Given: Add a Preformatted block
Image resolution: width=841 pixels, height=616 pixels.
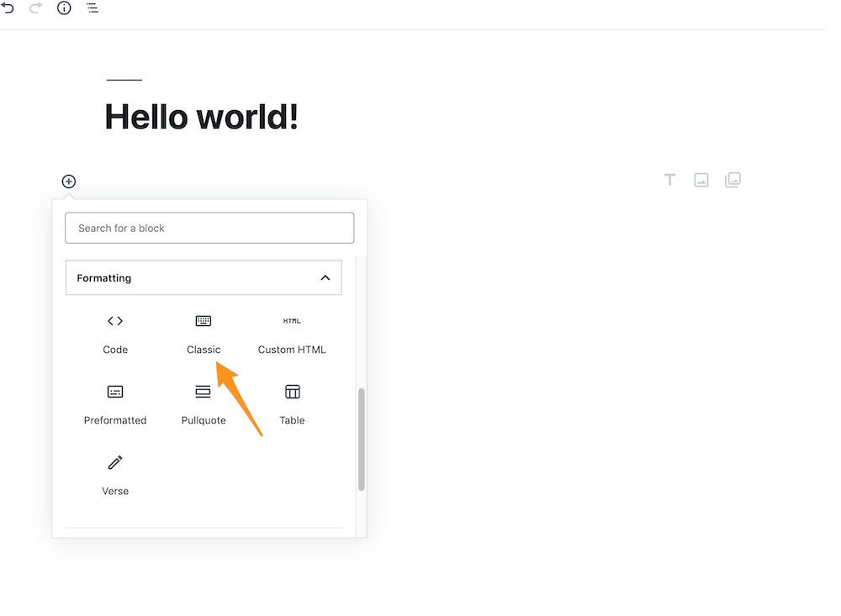Looking at the screenshot, I should pyautogui.click(x=115, y=404).
